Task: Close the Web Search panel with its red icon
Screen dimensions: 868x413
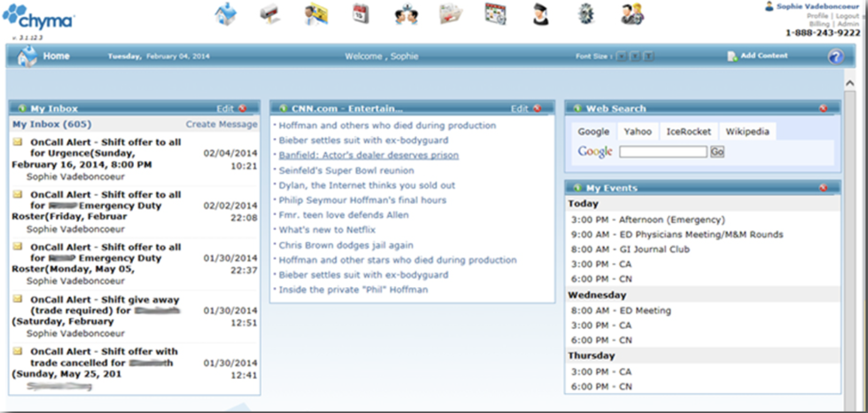Action: pos(823,108)
